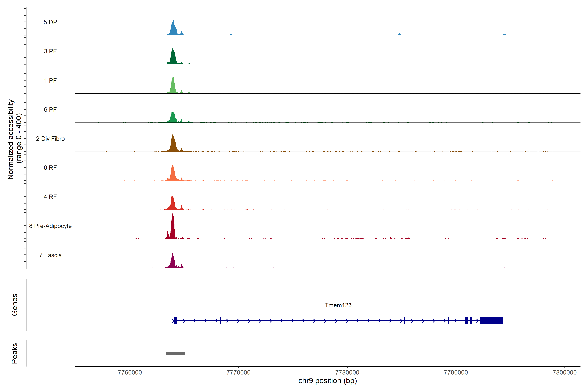
Task: Click the 0 RF track label
Action: (50, 168)
